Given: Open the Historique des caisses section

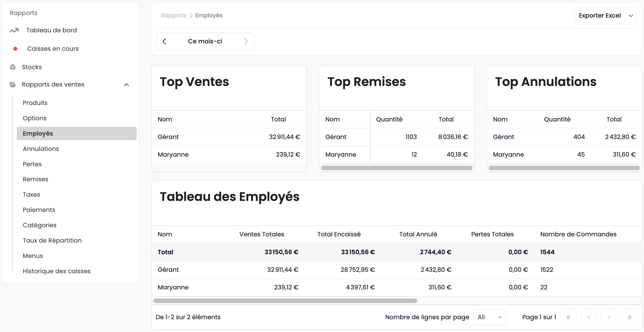Looking at the screenshot, I should click(x=57, y=271).
